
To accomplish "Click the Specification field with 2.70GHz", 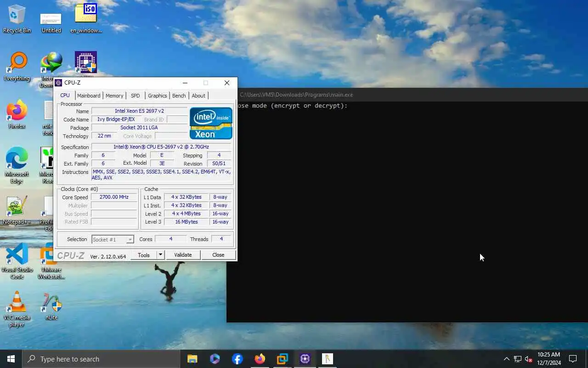I will 161,147.
